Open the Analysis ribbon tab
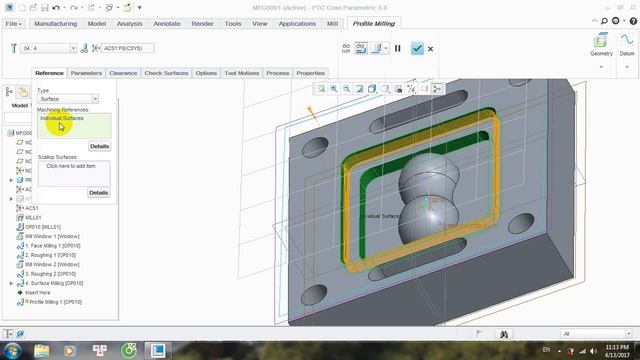640x360 pixels. point(129,24)
